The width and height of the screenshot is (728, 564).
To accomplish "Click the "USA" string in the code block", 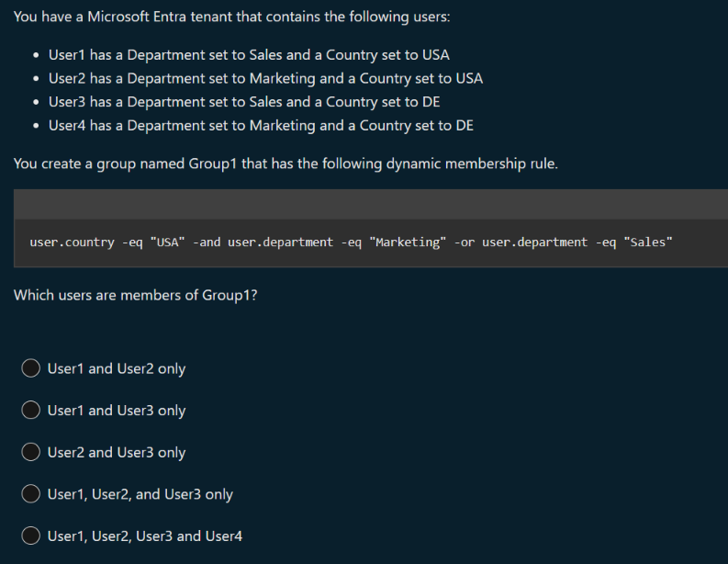I will click(x=165, y=243).
